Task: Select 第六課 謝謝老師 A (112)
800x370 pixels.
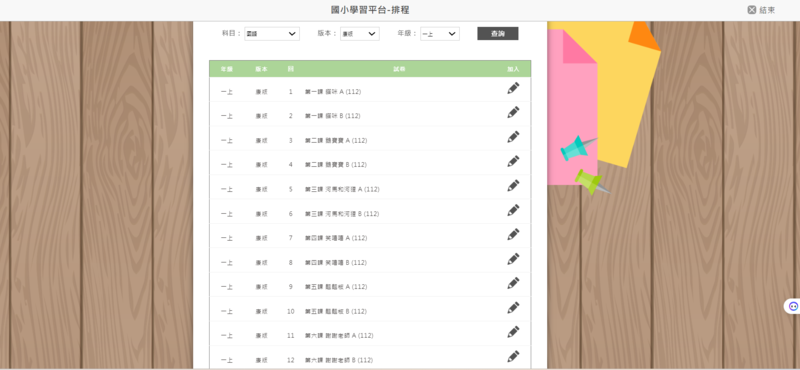Action: pyautogui.click(x=339, y=336)
